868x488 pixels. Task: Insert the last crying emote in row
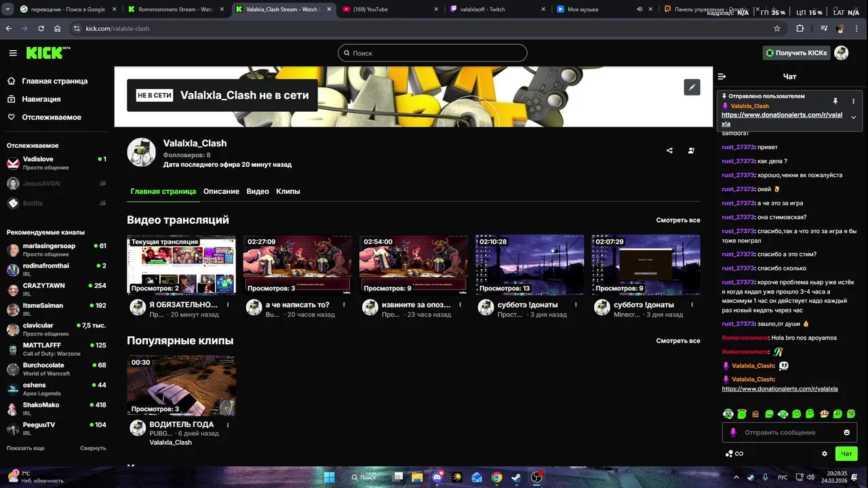(x=851, y=413)
